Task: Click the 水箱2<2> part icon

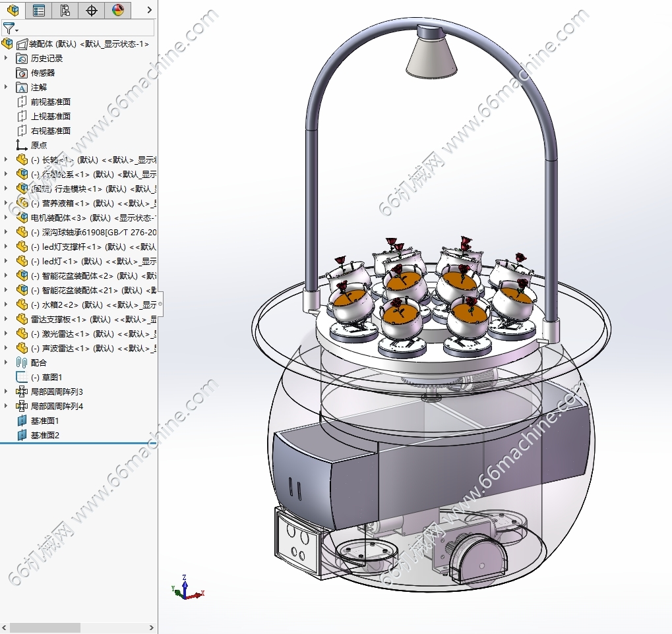Action: click(22, 304)
